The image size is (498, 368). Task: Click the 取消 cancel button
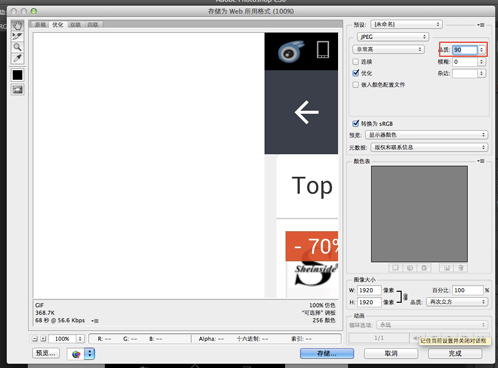click(x=391, y=353)
